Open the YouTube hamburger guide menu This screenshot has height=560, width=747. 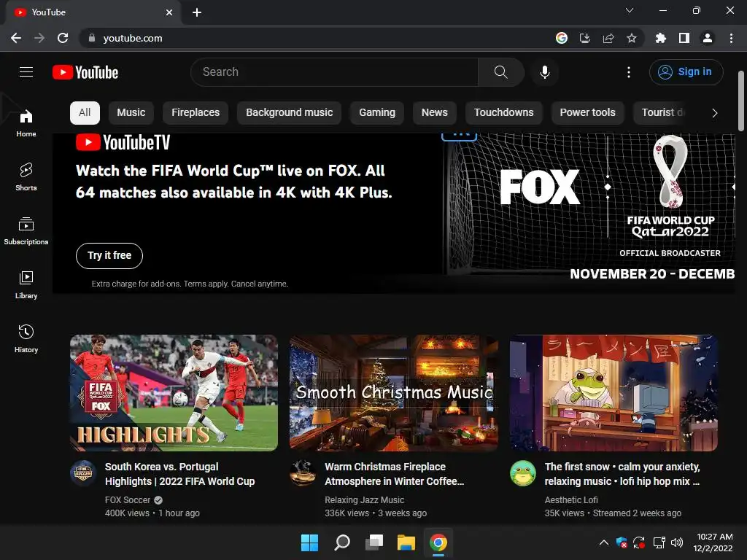click(x=26, y=72)
